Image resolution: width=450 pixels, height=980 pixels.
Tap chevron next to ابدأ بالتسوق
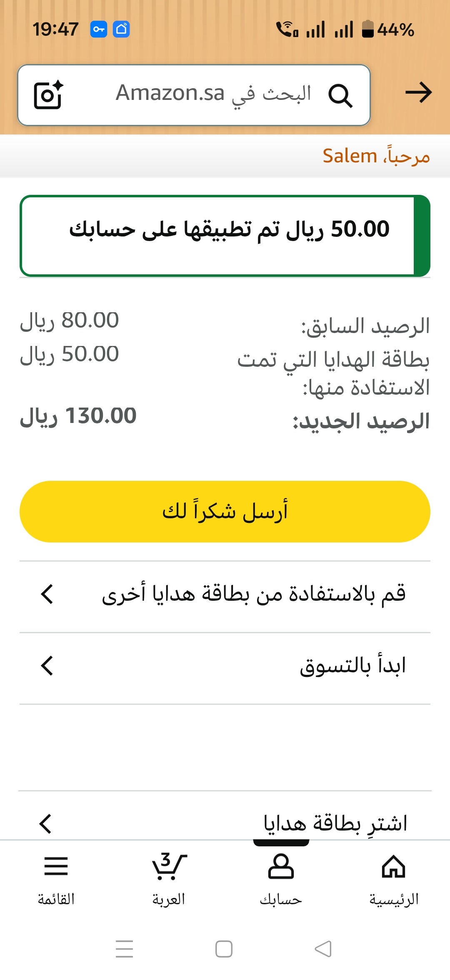point(47,666)
